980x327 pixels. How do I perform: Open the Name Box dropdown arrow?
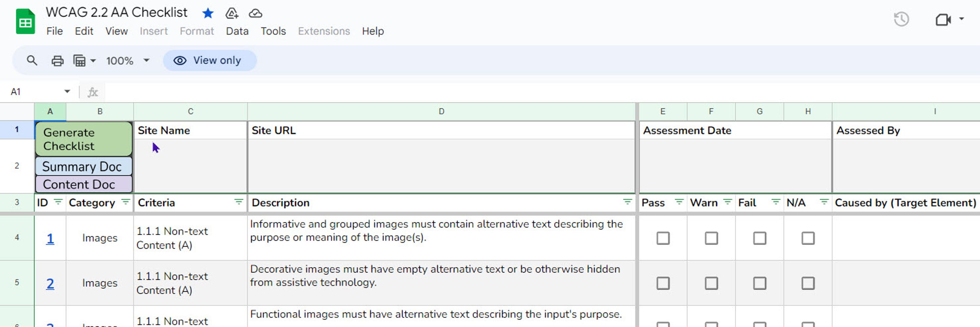67,91
